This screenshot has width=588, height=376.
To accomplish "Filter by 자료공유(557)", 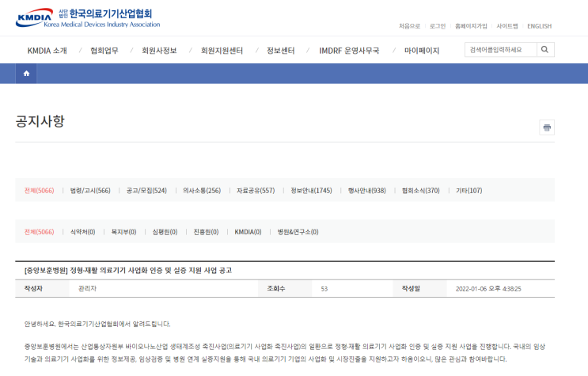I will pyautogui.click(x=256, y=191).
